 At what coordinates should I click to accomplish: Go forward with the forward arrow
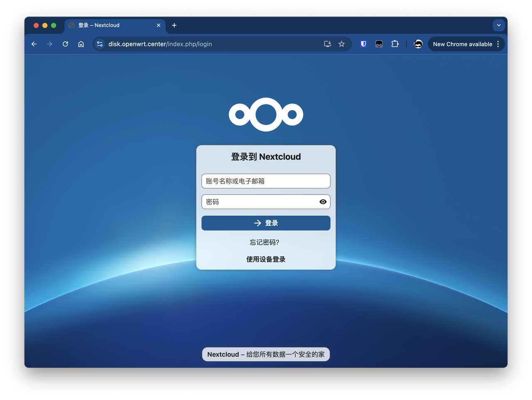49,44
